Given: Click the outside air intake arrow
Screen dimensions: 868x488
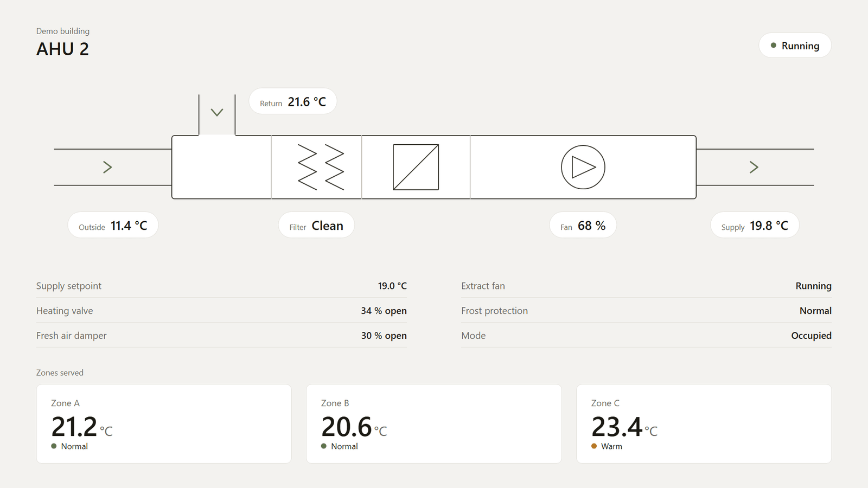Looking at the screenshot, I should (107, 167).
